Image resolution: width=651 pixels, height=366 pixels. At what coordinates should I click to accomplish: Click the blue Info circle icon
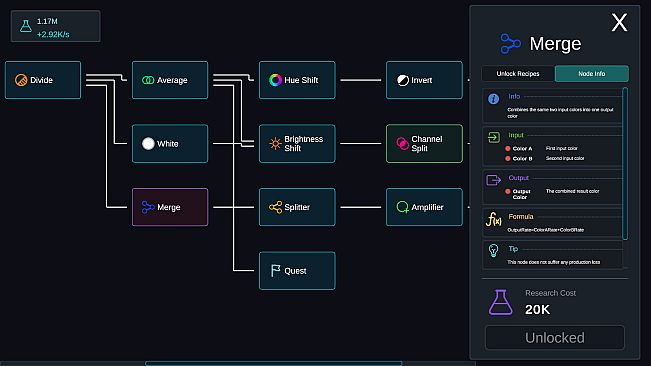493,99
